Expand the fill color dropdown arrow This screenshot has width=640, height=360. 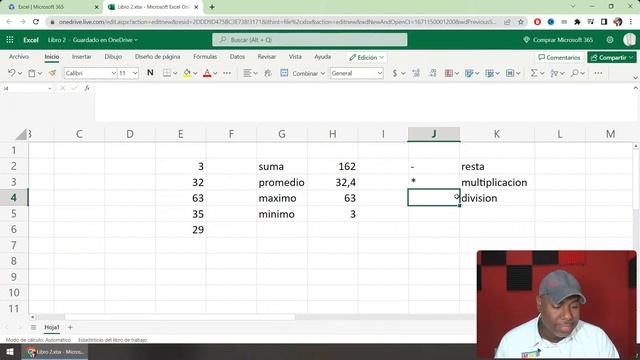tap(195, 73)
